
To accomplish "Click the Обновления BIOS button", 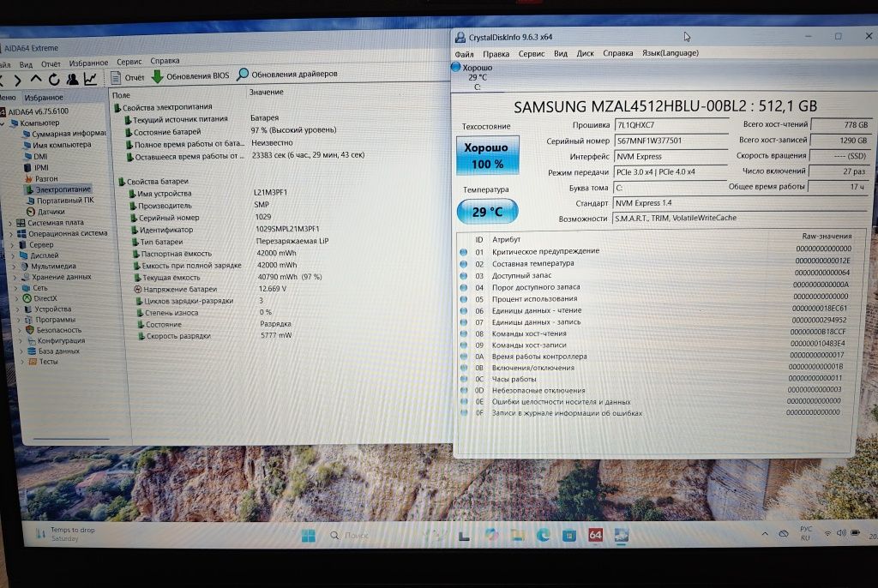I will tap(190, 75).
